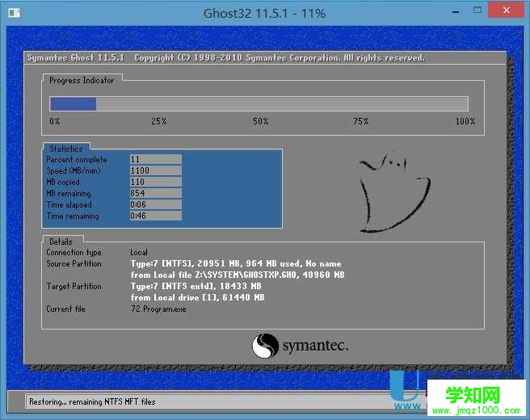Click the 100% progress marker
This screenshot has height=420, width=530.
465,121
